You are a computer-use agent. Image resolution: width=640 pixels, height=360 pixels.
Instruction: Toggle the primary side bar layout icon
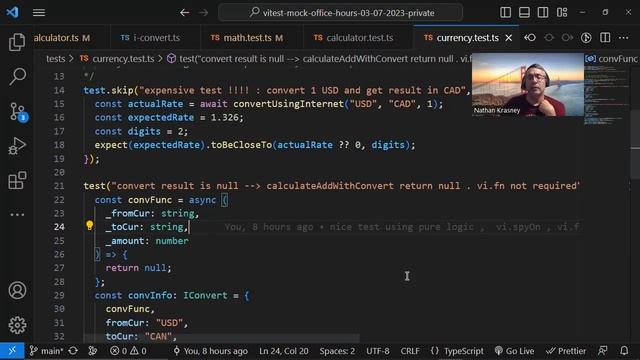pos(505,13)
